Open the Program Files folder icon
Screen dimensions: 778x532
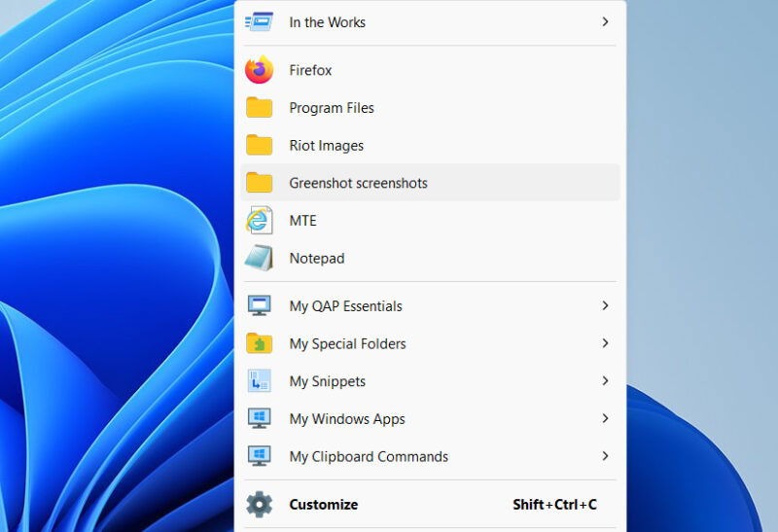[259, 108]
